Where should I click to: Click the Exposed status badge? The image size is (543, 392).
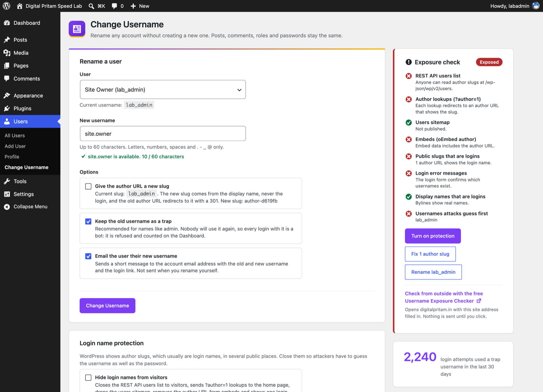tap(489, 62)
